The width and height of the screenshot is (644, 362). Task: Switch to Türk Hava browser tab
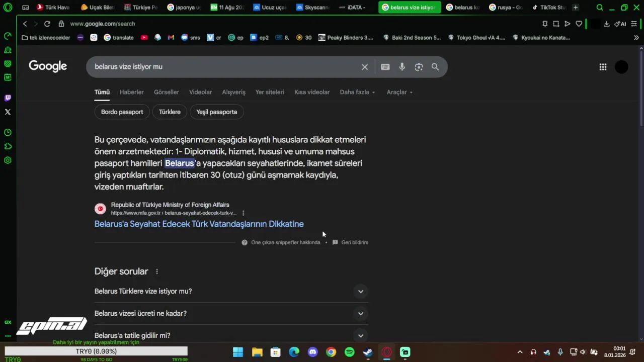[x=53, y=8]
